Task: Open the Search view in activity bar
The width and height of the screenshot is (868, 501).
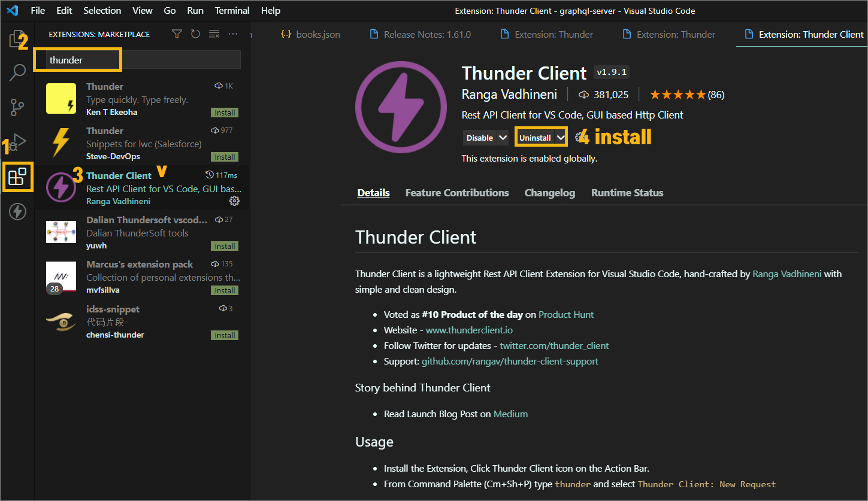Action: tap(17, 73)
